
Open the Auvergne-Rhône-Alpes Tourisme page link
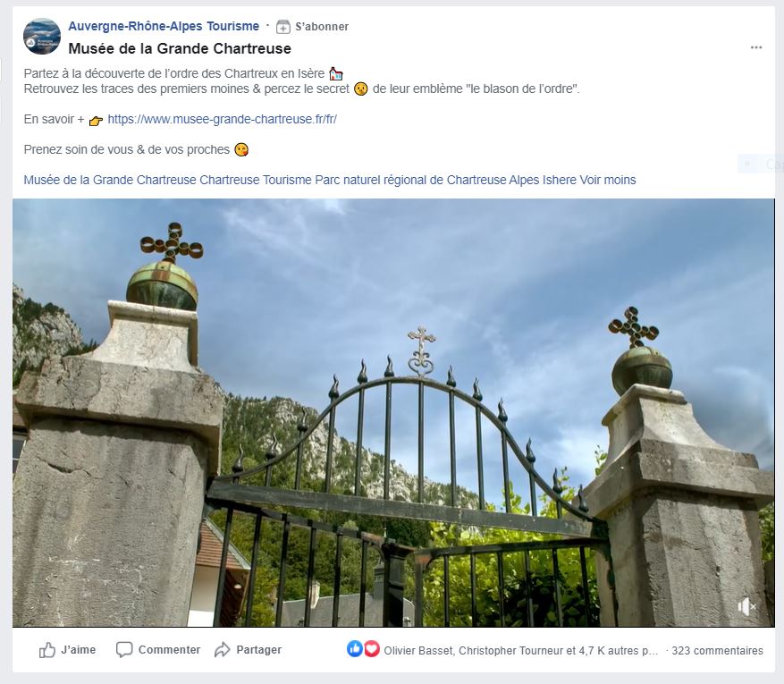tap(164, 26)
